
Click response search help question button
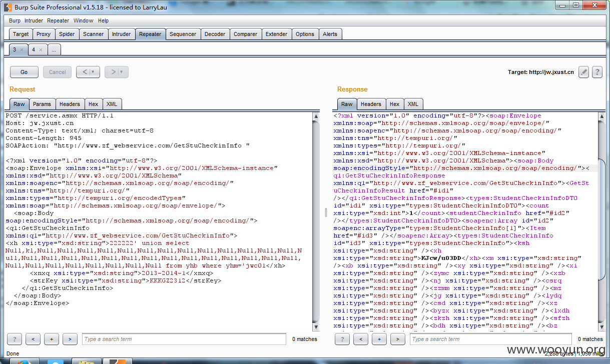pos(342,339)
